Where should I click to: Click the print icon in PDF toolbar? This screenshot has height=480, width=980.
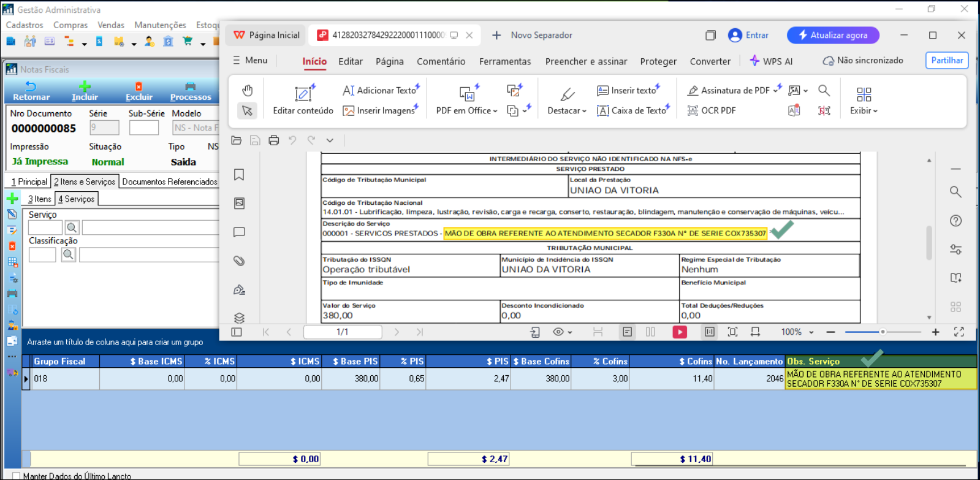274,140
